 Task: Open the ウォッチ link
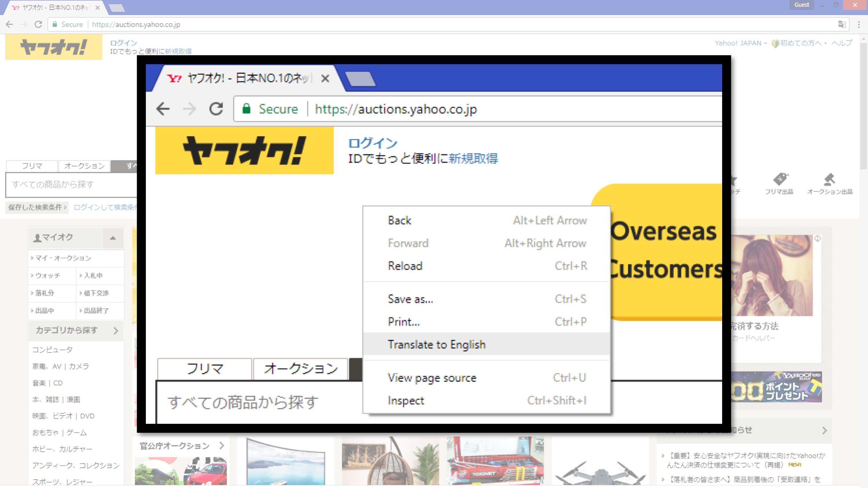pos(47,275)
